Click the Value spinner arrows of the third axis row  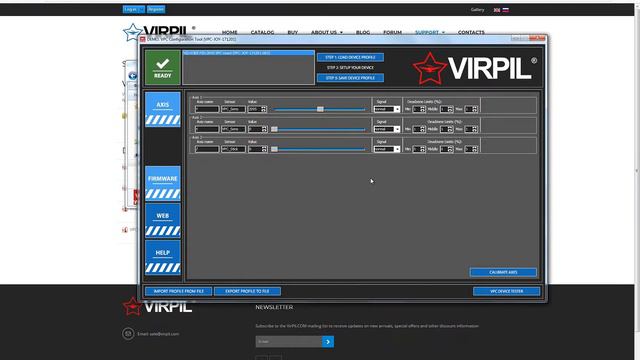(x=264, y=149)
